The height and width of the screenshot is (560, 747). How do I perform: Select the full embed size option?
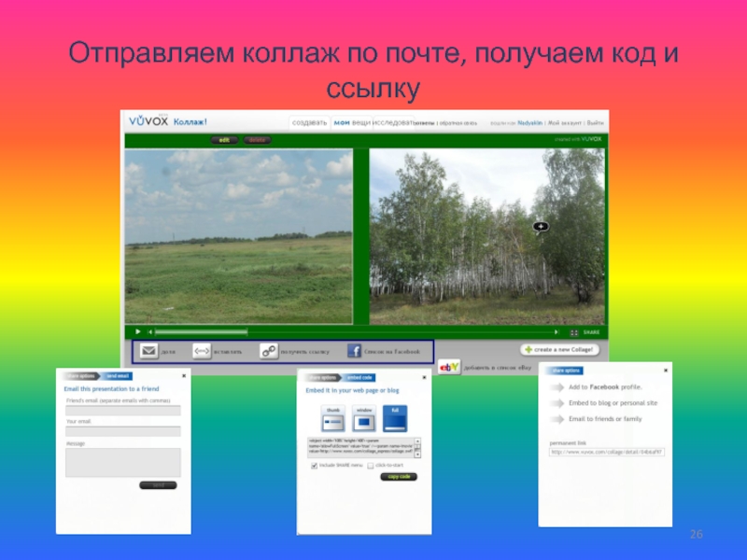pos(395,418)
